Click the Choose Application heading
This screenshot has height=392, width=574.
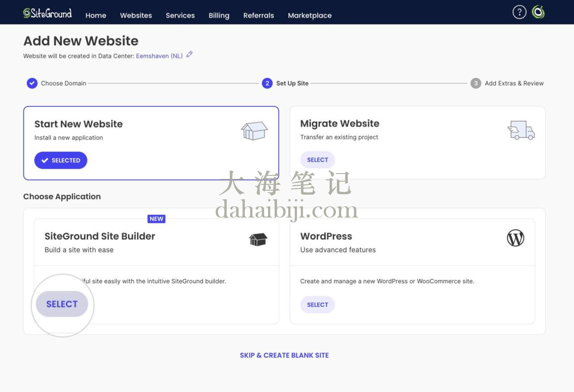tap(62, 196)
